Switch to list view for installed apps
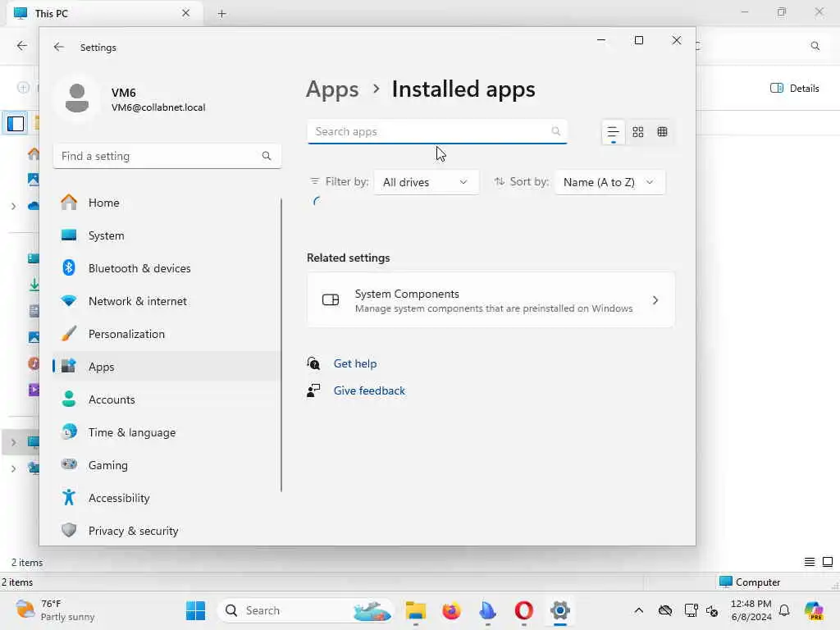 (613, 132)
